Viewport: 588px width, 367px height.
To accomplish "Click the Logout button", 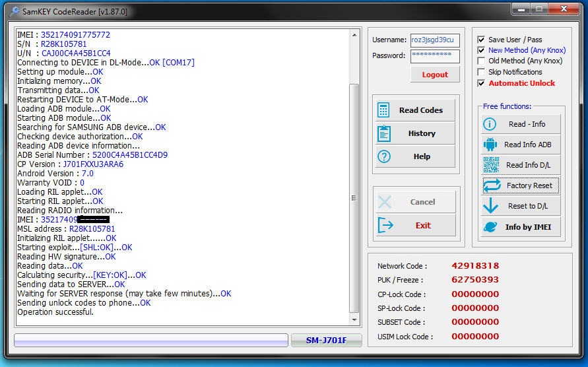I will 435,75.
